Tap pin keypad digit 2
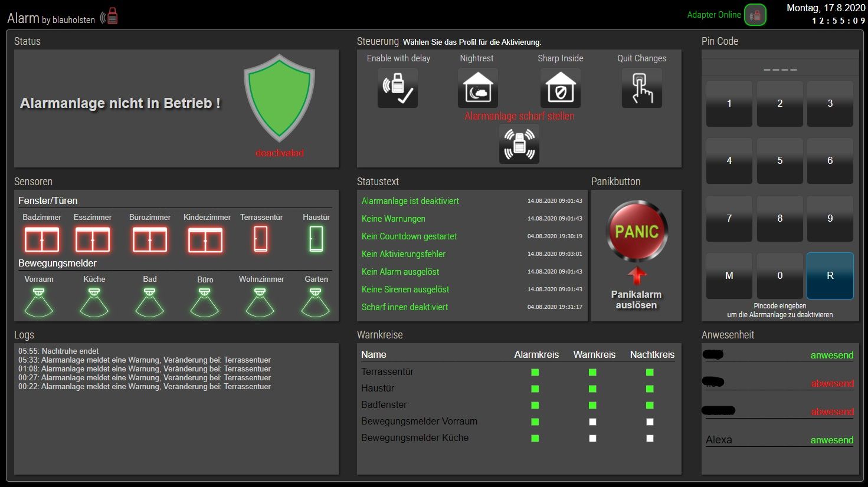The image size is (868, 487). pos(780,103)
